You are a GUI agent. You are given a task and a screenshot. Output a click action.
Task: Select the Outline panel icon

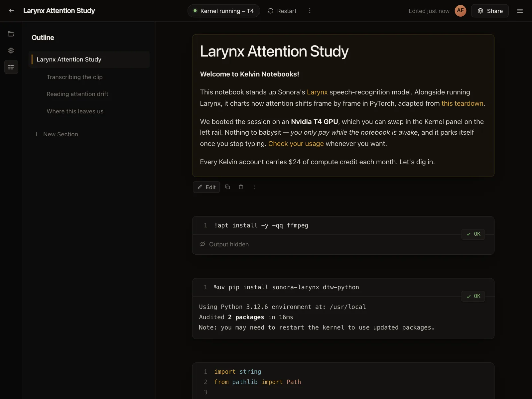(x=11, y=67)
